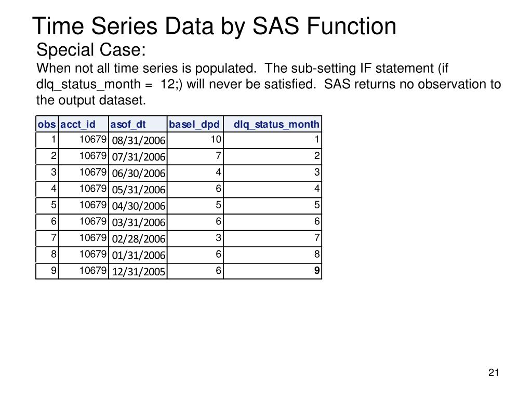Click the basel_dpd value 10
The height and width of the screenshot is (399, 532).
[x=216, y=139]
